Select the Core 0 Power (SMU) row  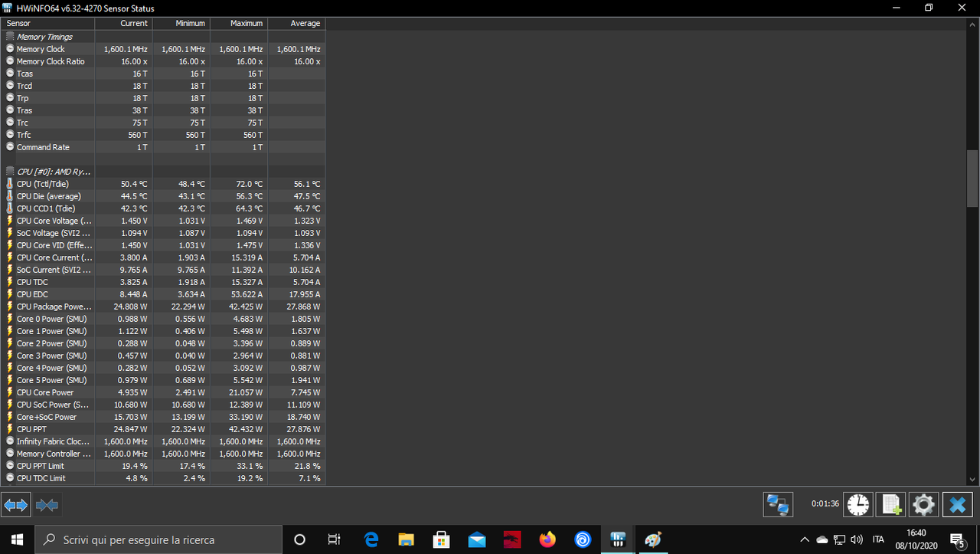162,319
